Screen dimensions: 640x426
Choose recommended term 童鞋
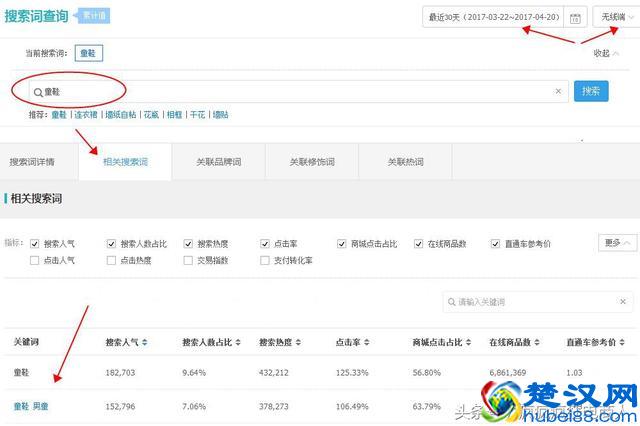click(x=59, y=115)
